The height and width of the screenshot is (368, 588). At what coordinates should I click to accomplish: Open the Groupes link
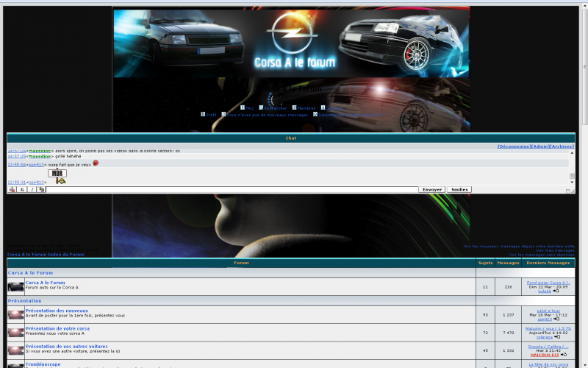[x=334, y=108]
